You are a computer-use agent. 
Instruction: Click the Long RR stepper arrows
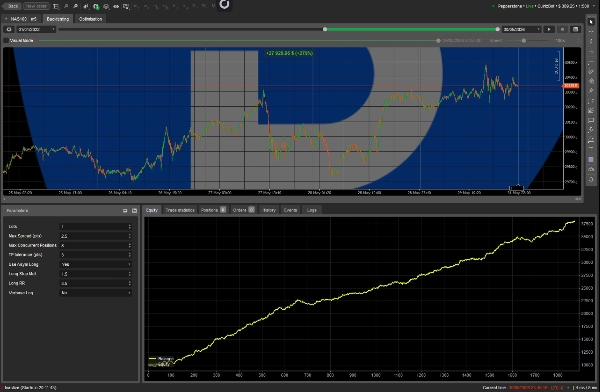pos(130,283)
